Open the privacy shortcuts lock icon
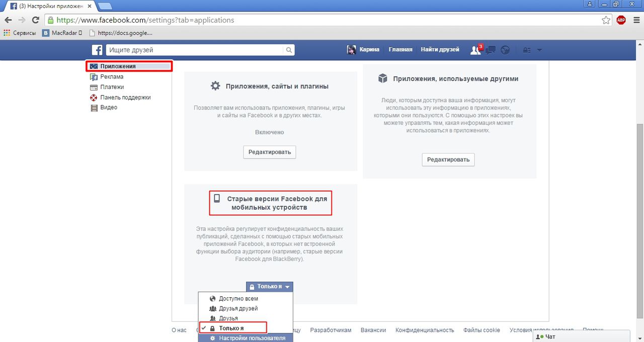This screenshot has height=342, width=644. (527, 50)
